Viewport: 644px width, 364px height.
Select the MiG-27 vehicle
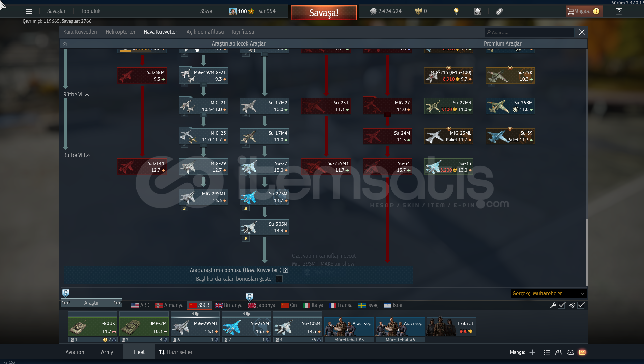point(387,106)
